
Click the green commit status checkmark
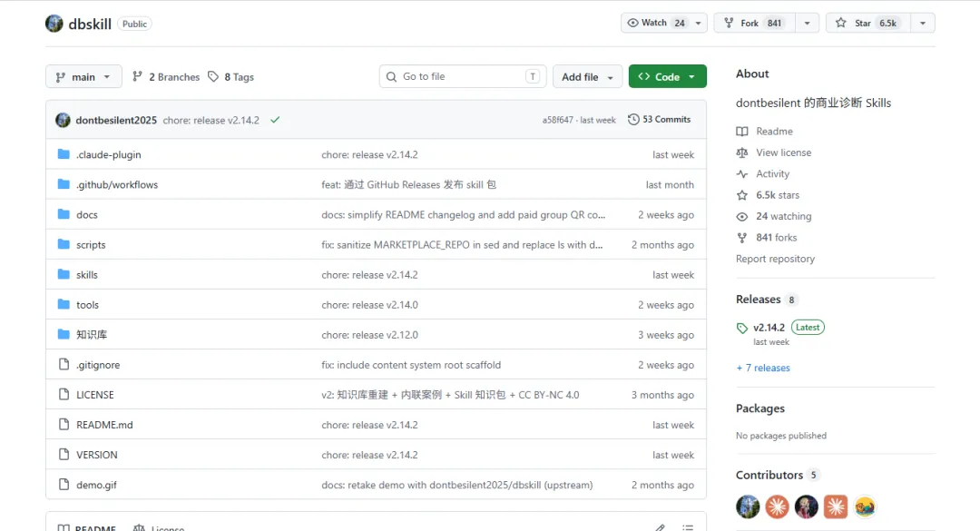point(275,120)
